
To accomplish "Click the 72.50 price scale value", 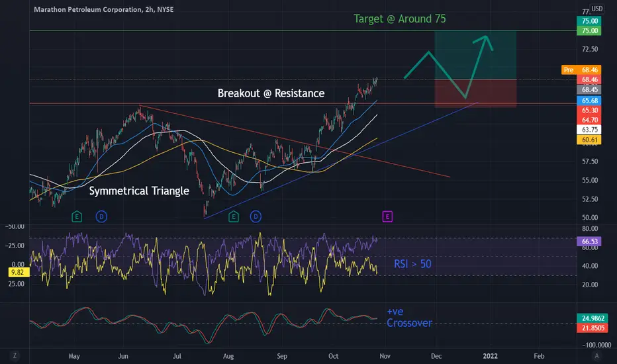I will pos(590,49).
